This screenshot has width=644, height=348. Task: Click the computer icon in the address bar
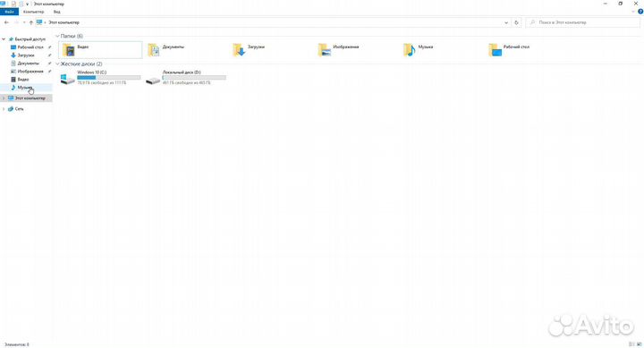point(39,22)
